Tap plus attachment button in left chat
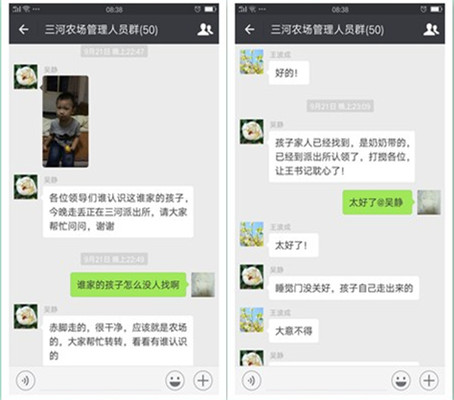The height and width of the screenshot is (400, 454). pos(203,380)
